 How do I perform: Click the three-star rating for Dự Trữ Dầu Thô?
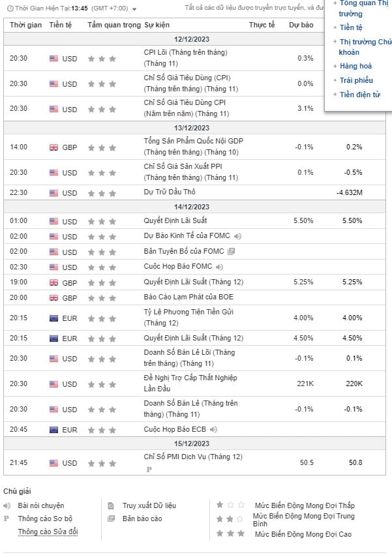(102, 193)
